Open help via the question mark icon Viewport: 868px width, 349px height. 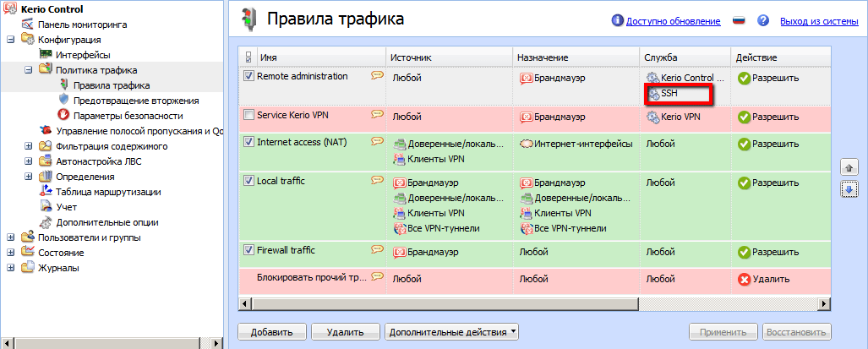(x=763, y=21)
